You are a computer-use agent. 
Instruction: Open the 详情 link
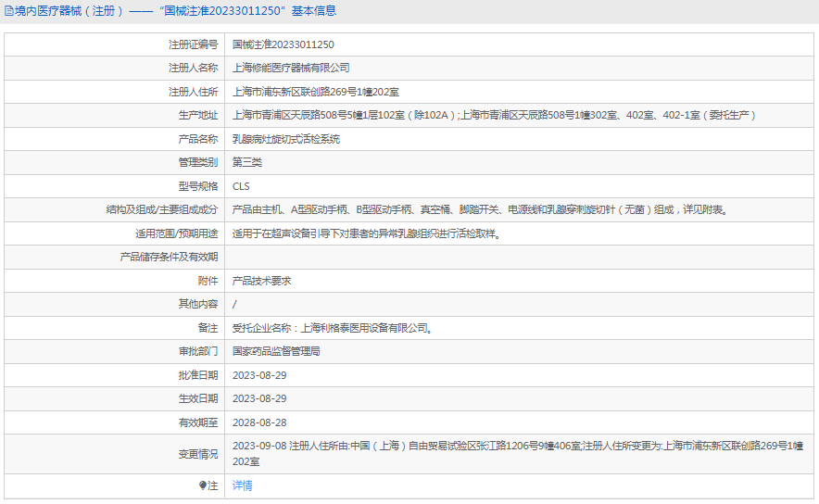tap(243, 485)
